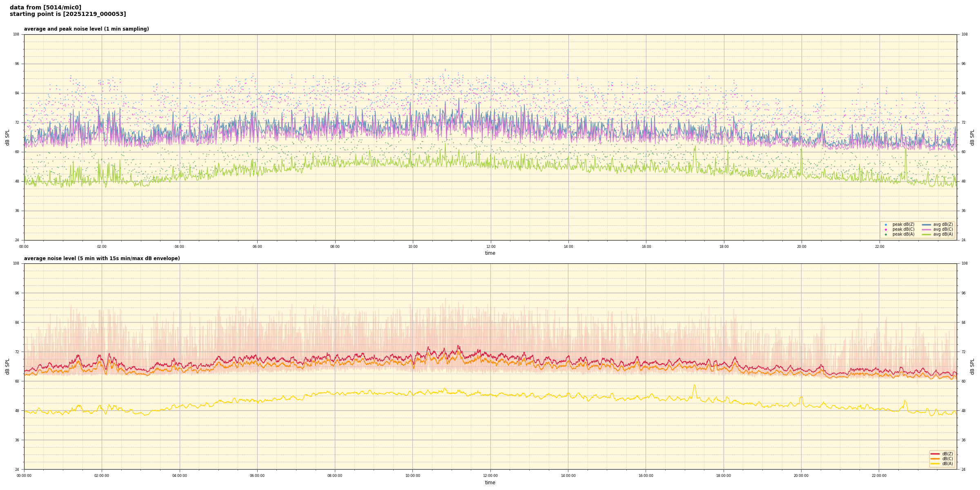Click yellow dB(A) legend entry in bottom chart
Image resolution: width=980 pixels, height=490 pixels.
tap(935, 464)
